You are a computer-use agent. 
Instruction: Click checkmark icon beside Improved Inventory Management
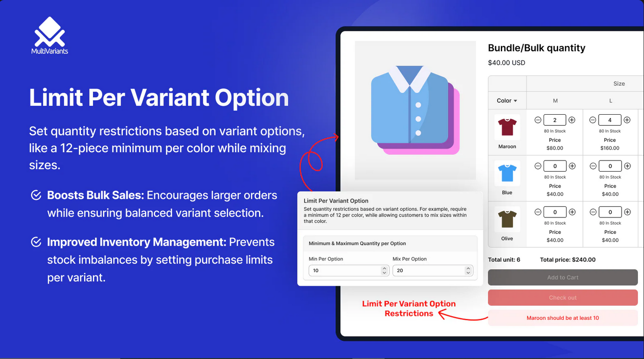coord(36,242)
